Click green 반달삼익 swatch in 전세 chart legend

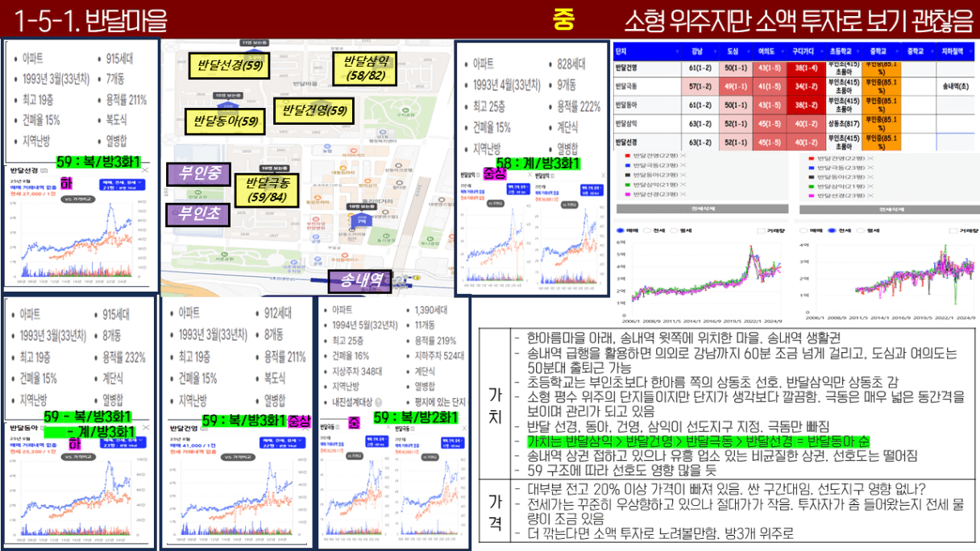[813, 184]
